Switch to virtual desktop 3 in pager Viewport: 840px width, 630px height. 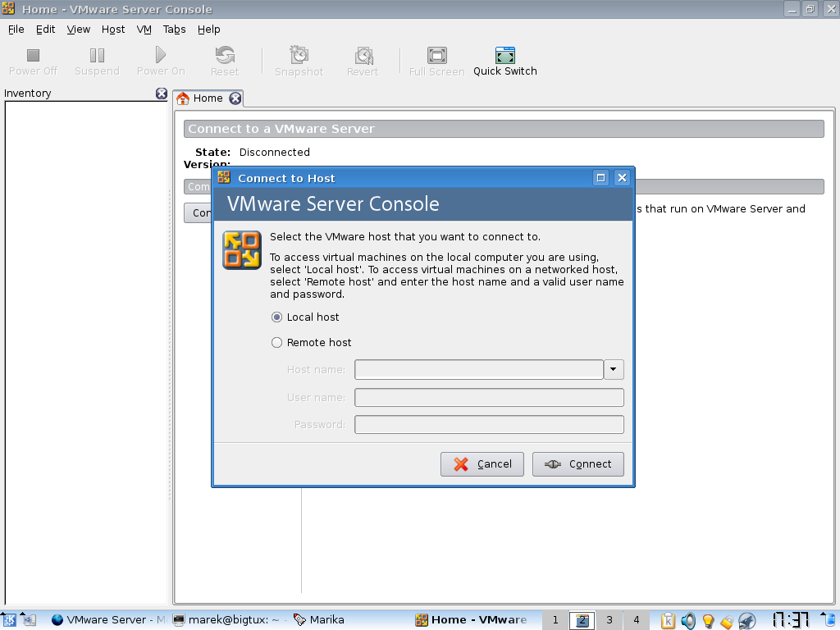pyautogui.click(x=609, y=620)
